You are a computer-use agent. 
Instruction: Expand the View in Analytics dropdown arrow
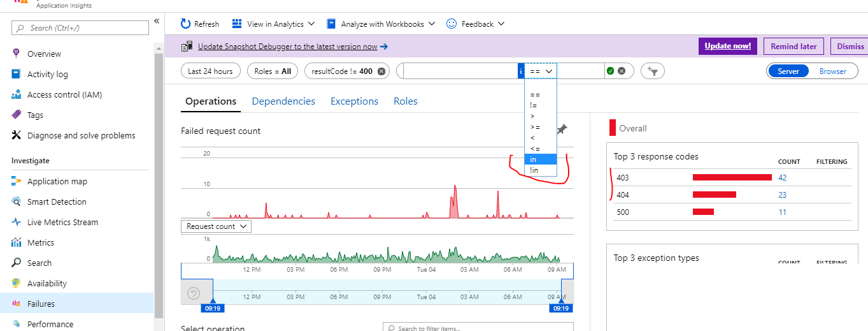[311, 24]
